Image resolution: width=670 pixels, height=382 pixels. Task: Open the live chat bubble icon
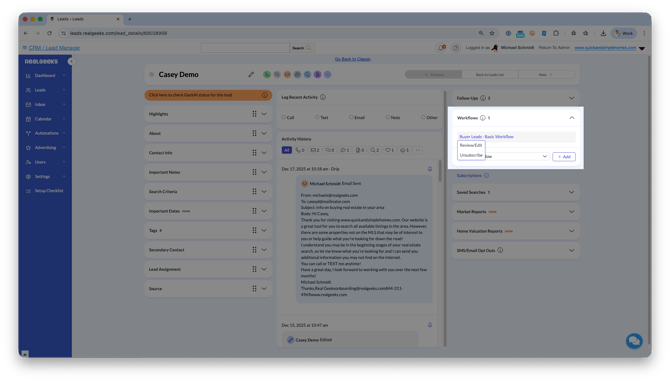[634, 341]
